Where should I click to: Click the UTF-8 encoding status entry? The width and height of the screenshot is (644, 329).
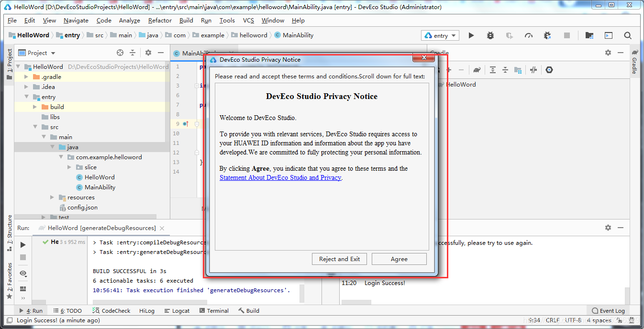(573, 320)
